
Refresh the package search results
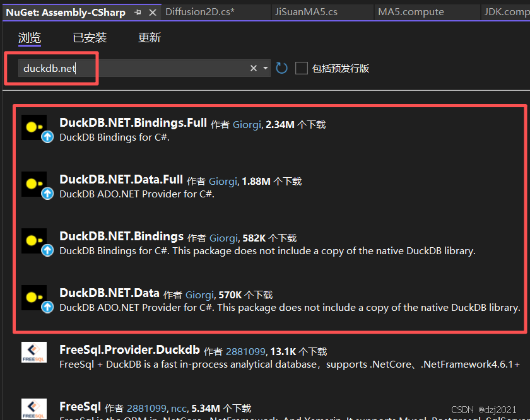point(281,68)
